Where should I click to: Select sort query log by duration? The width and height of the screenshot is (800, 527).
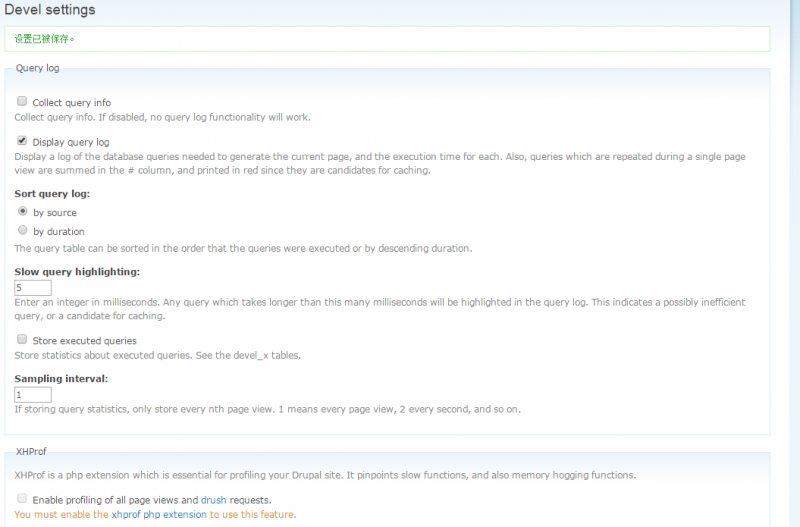pos(22,230)
